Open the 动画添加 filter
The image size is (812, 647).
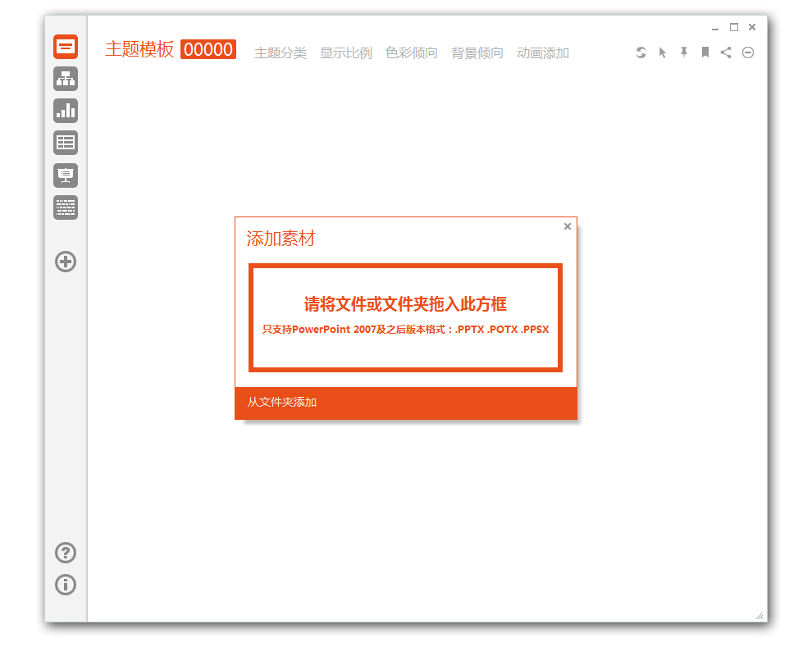pyautogui.click(x=543, y=52)
